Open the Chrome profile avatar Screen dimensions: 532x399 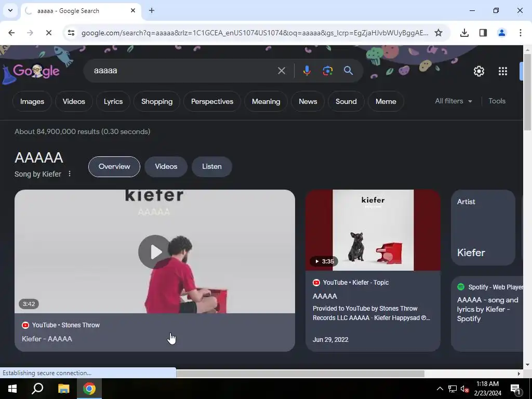501,33
